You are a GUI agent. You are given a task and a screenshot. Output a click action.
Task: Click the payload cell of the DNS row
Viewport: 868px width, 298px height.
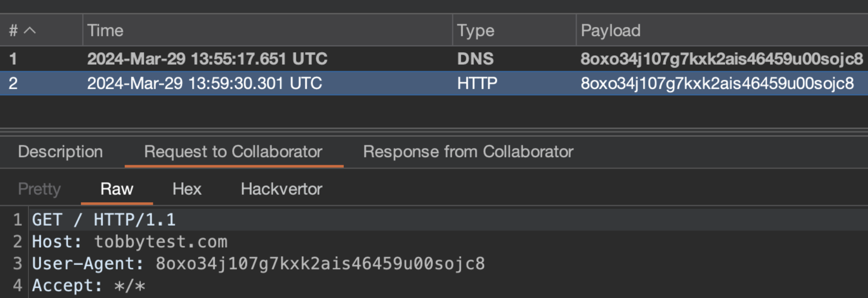(721, 59)
